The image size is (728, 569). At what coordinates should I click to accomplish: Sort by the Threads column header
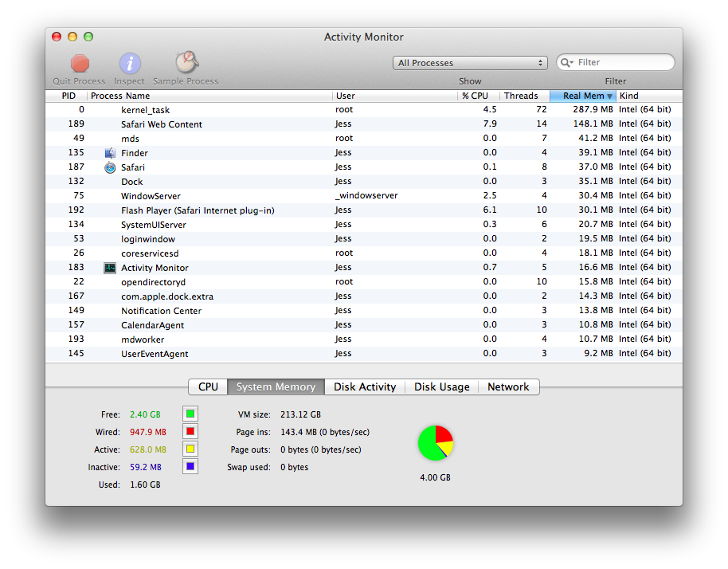(525, 96)
